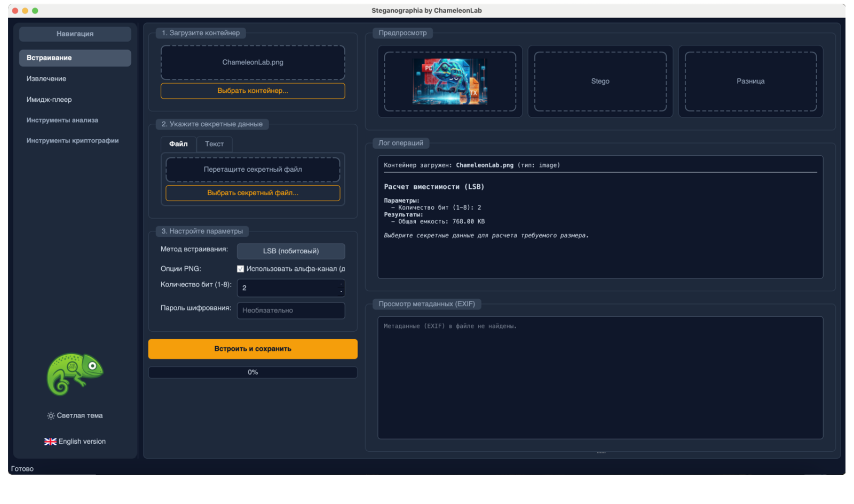Viewport: 854px width, 504px height.
Task: Click the Разница preview placeholder
Action: [750, 81]
